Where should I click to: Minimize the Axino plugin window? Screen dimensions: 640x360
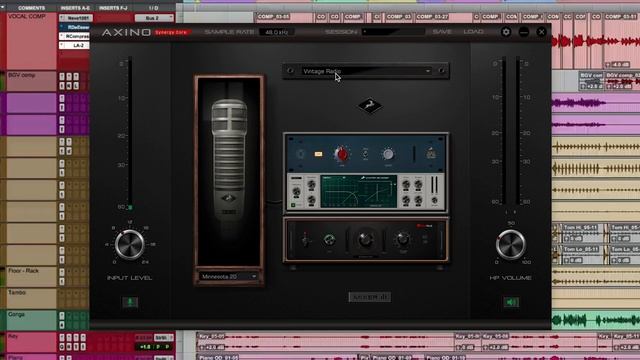point(524,32)
